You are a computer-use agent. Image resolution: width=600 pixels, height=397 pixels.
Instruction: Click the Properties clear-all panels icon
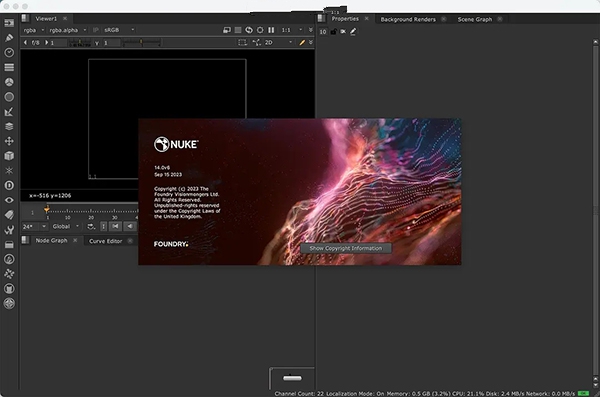(343, 32)
